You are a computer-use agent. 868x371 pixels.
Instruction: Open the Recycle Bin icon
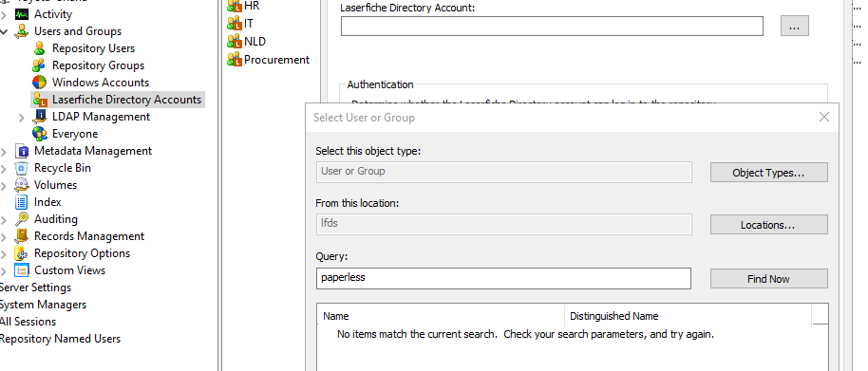point(22,168)
